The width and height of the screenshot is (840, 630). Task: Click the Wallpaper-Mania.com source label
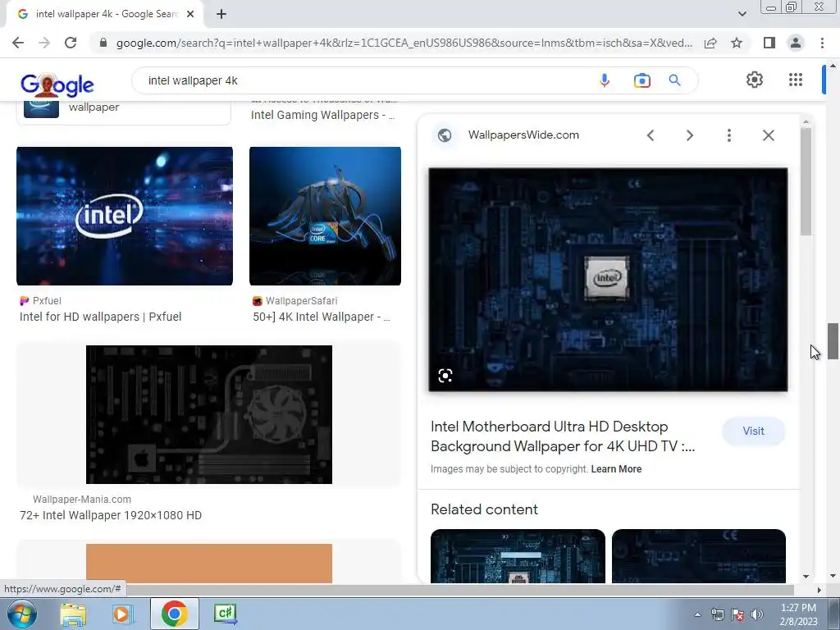coord(82,500)
